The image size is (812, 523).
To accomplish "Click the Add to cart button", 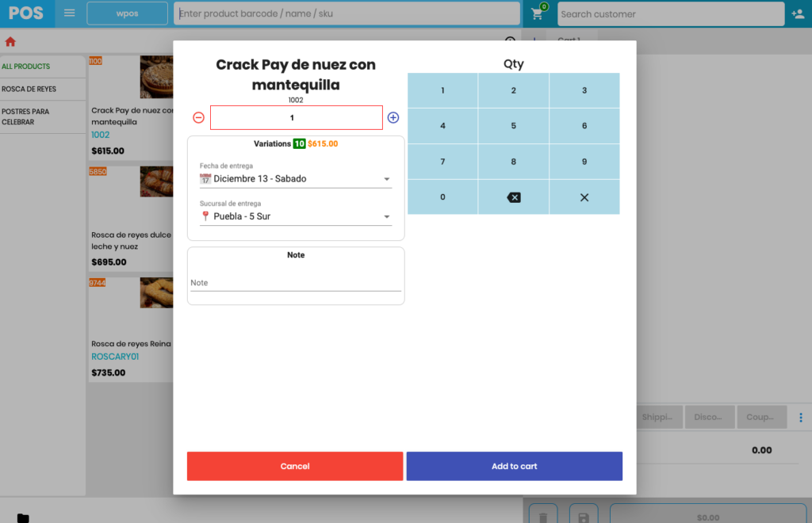I will [514, 466].
